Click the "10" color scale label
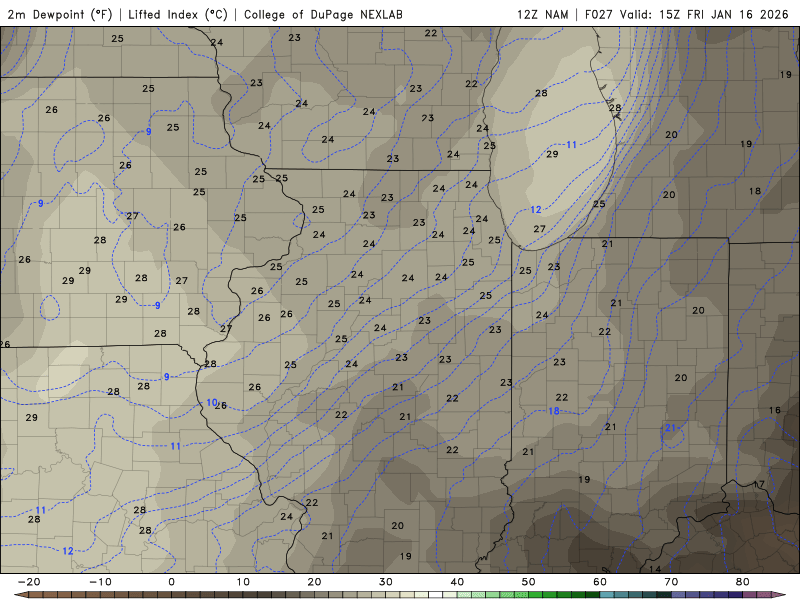The width and height of the screenshot is (800, 600). [x=243, y=582]
